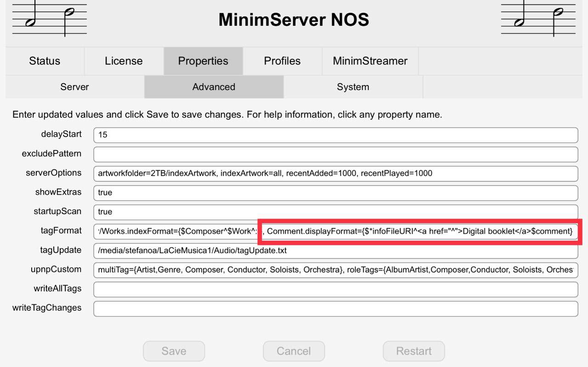Screen dimensions: 588x367
Task: Click the delayStart input field
Action: click(335, 135)
